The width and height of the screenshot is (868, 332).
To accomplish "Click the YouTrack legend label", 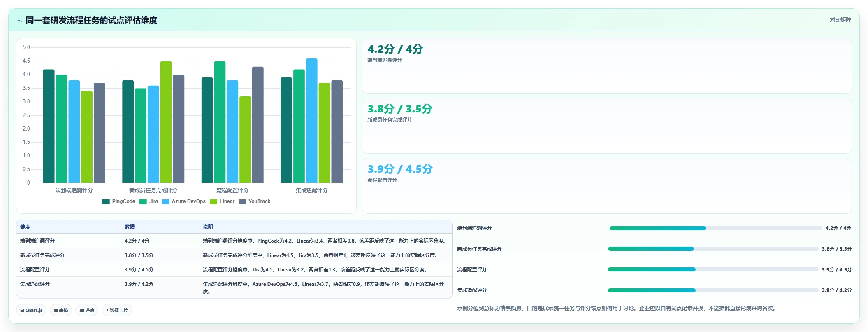I will (259, 201).
